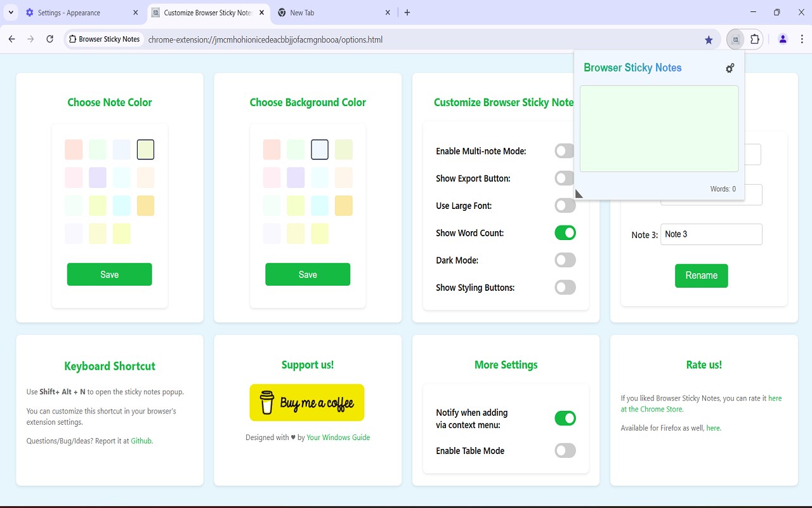Viewport: 812px width, 508px height.
Task: Click the Buy me a coffee button
Action: pyautogui.click(x=307, y=403)
